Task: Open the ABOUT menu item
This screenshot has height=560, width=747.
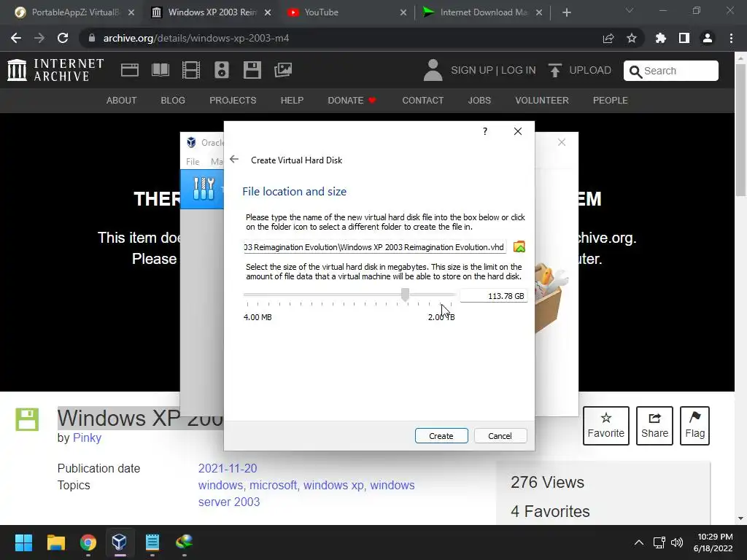Action: click(x=122, y=101)
